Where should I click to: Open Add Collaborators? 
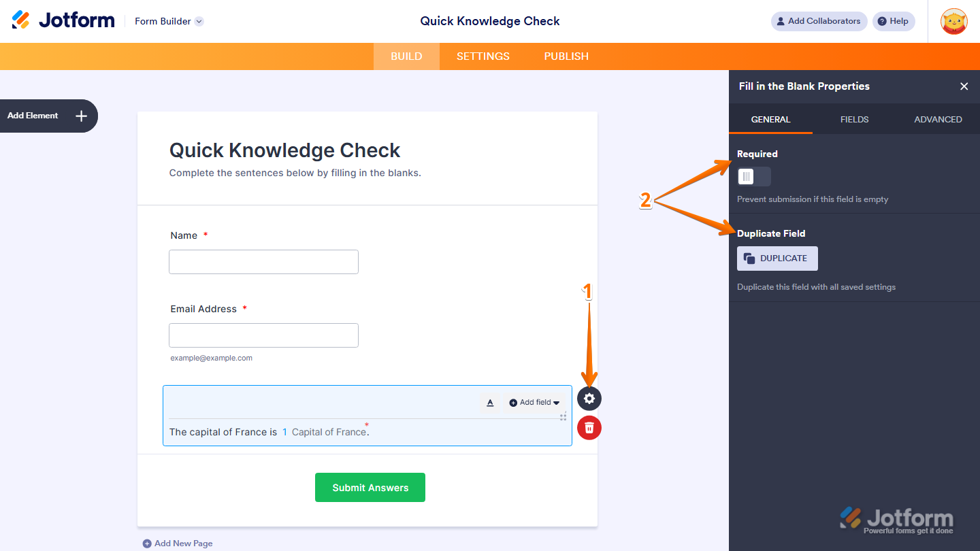[x=819, y=21]
